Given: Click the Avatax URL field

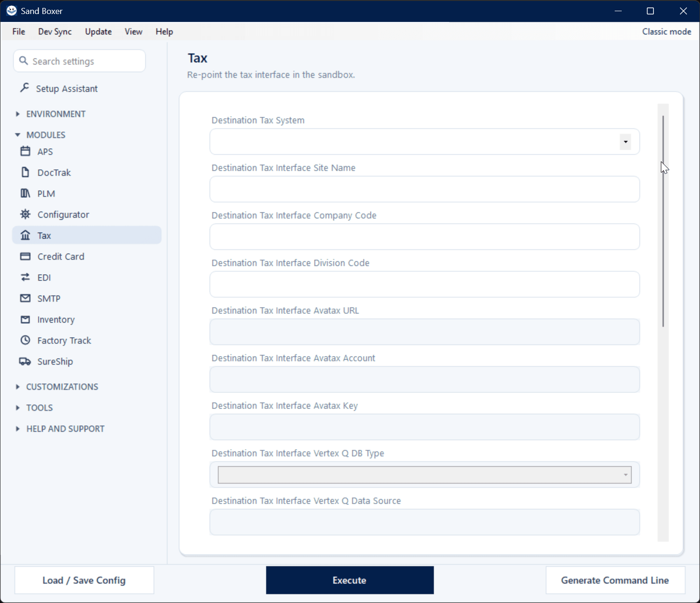Looking at the screenshot, I should pyautogui.click(x=425, y=332).
